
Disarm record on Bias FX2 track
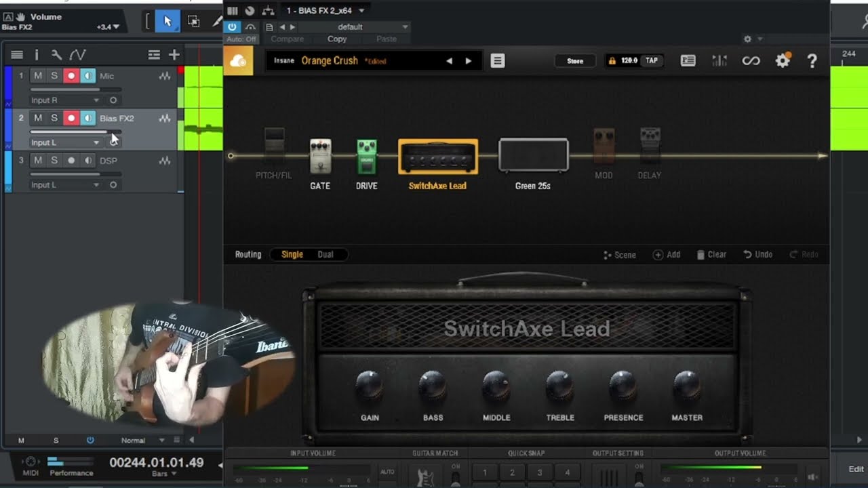point(71,118)
